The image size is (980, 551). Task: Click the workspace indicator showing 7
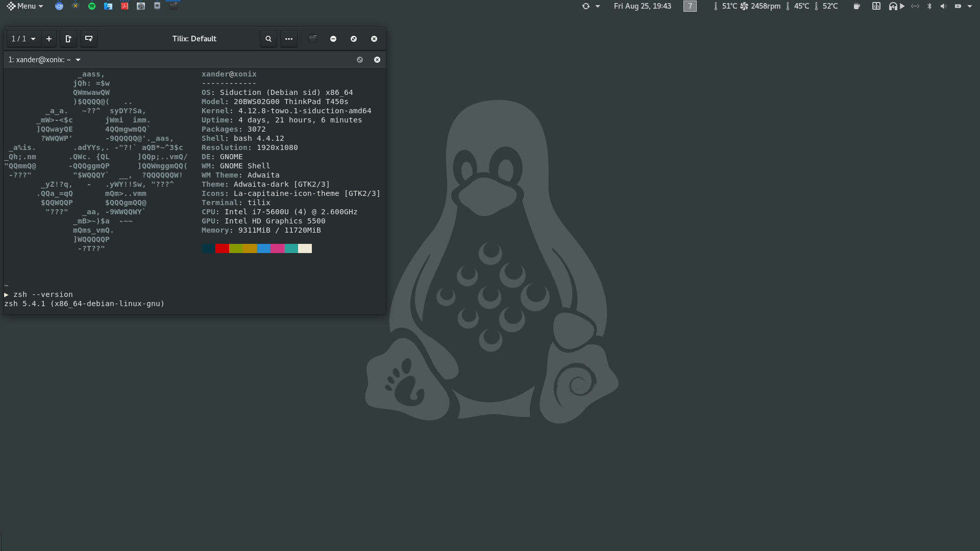pos(690,6)
